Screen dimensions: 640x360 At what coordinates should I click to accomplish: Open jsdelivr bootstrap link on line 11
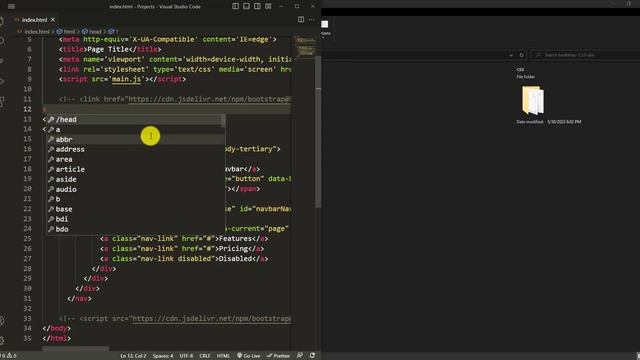209,99
